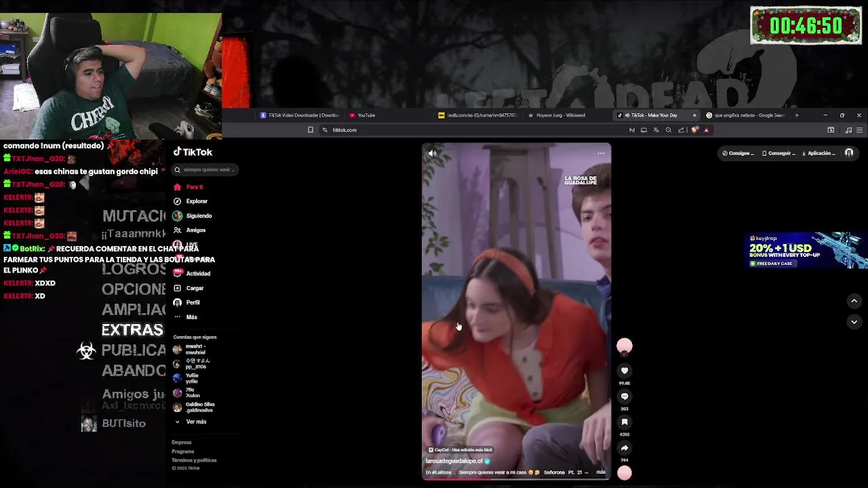This screenshot has width=868, height=488.
Task: Go to previous video with up chevron
Action: (854, 301)
